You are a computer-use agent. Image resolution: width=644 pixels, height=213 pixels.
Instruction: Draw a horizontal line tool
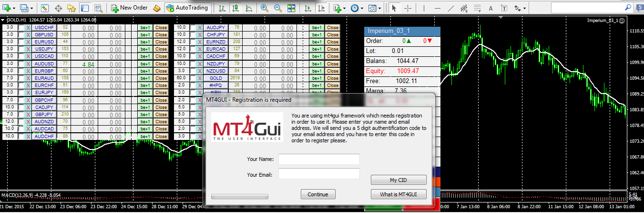[438, 8]
